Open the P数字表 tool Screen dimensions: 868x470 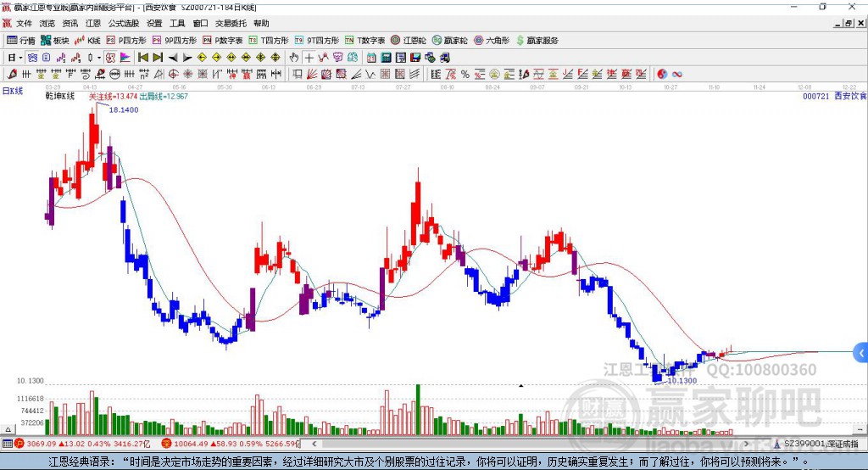pos(223,41)
